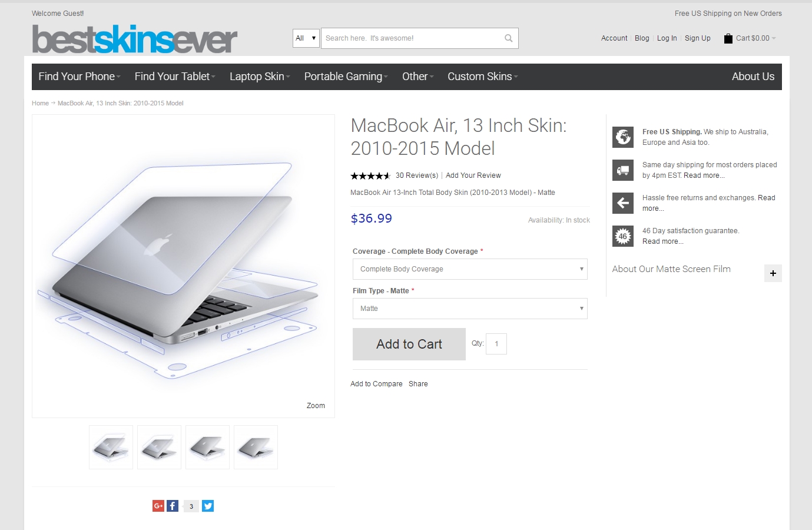Open the Find Your Phone menu
Image resolution: width=812 pixels, height=530 pixels.
click(79, 77)
